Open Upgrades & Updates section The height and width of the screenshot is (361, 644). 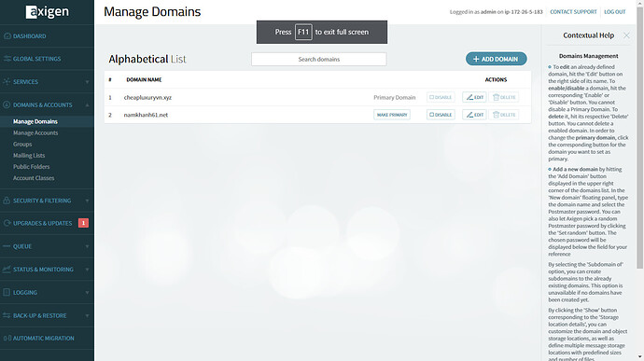(42, 224)
